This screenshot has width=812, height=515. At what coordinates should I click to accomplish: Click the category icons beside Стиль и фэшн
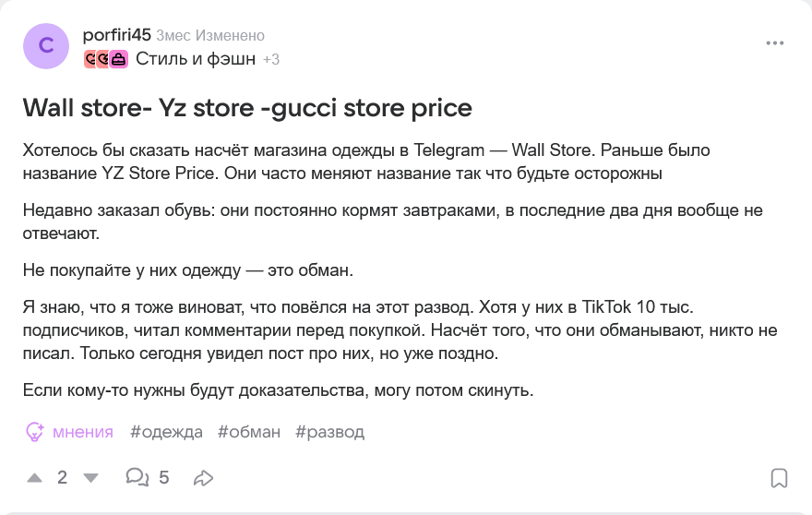click(x=105, y=59)
